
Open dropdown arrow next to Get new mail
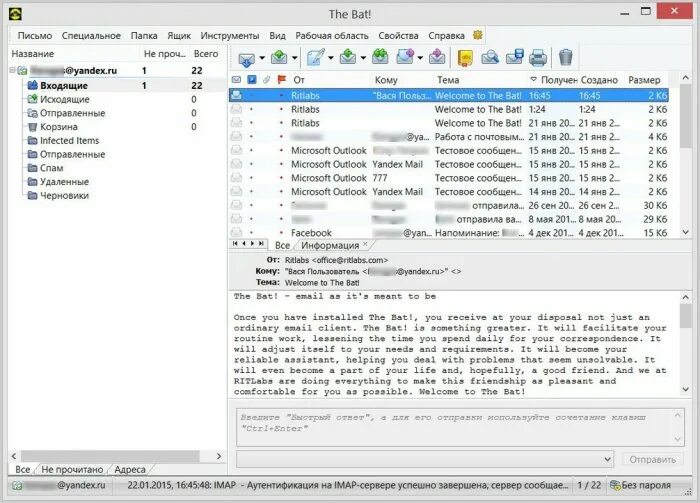pyautogui.click(x=262, y=58)
